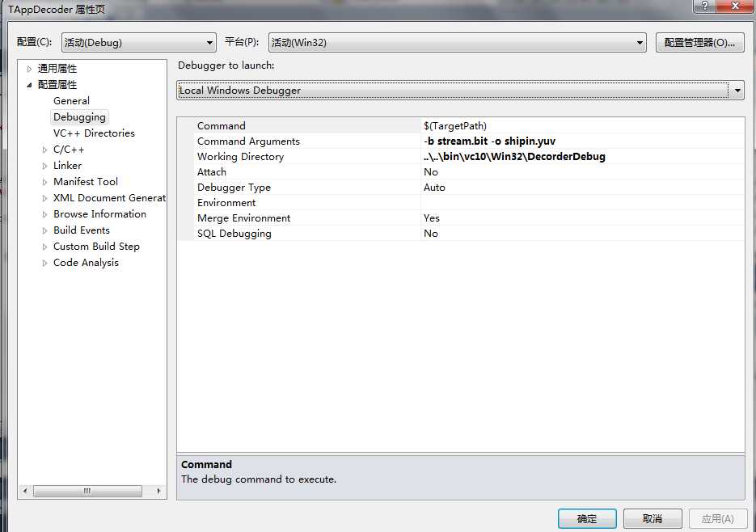Expand the Linker node arrow

[44, 166]
